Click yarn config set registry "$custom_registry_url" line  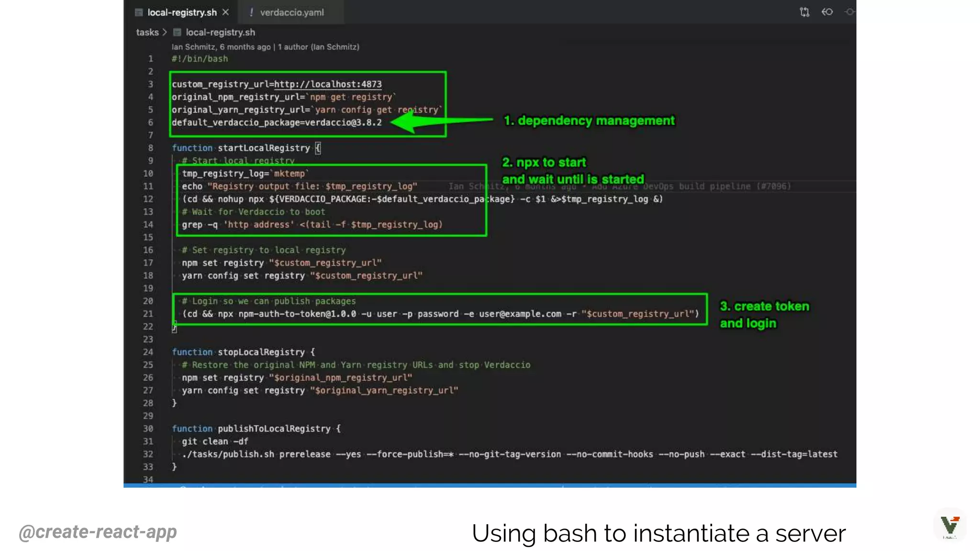302,276
